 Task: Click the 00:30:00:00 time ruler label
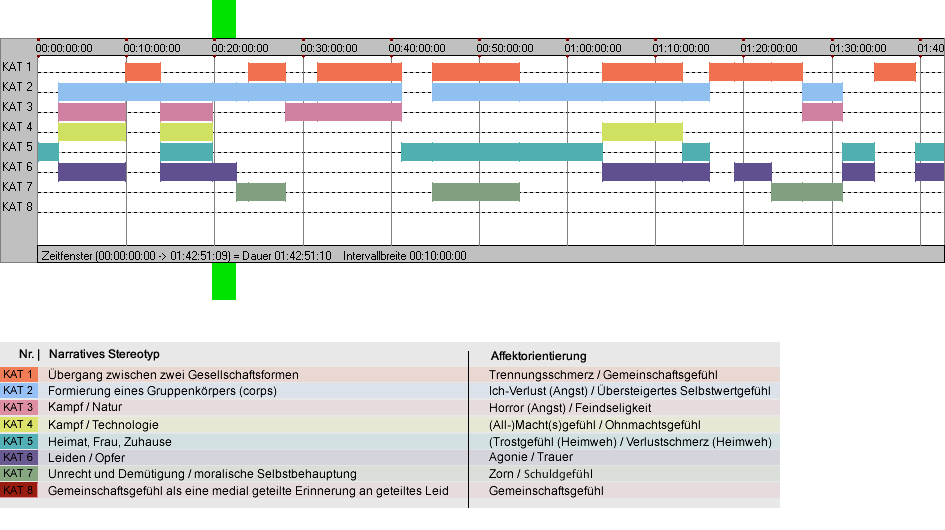pyautogui.click(x=328, y=48)
